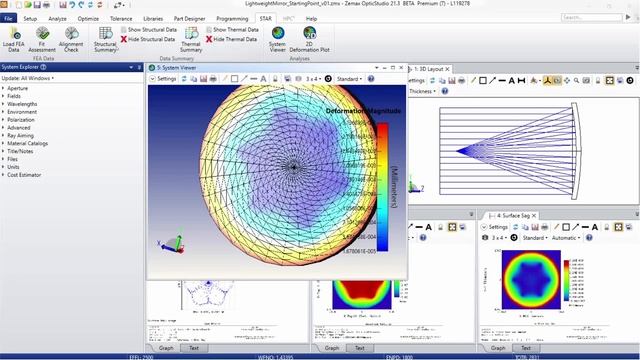Open the Structural Summary

105,39
